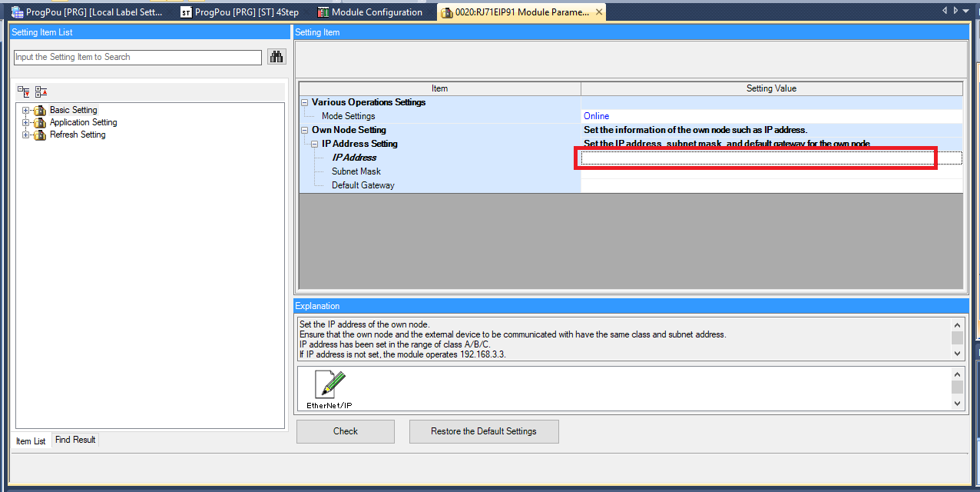Expand the Refresh Setting tree node
The width and height of the screenshot is (980, 492).
[26, 135]
